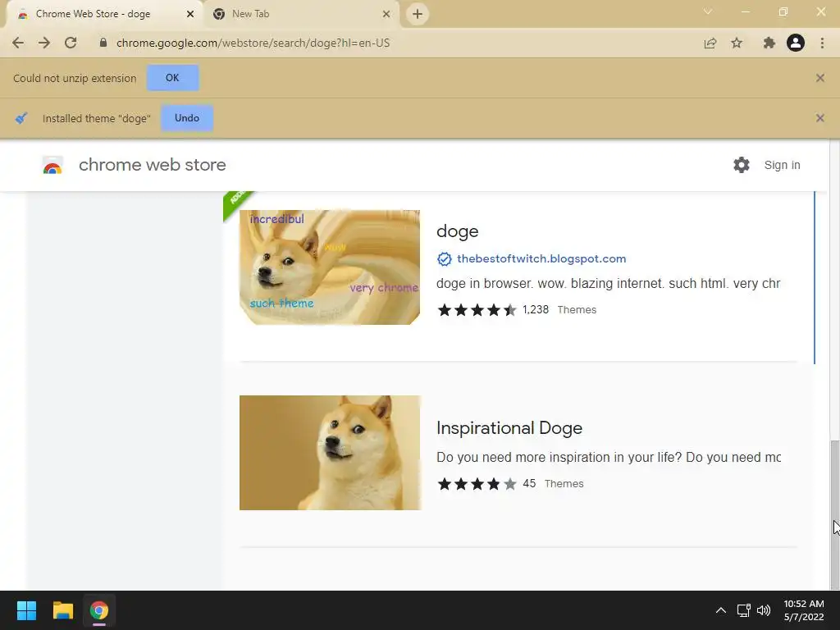Visit thebestoftwitch.blogspot.com publisher link
The image size is (840, 630).
541,258
